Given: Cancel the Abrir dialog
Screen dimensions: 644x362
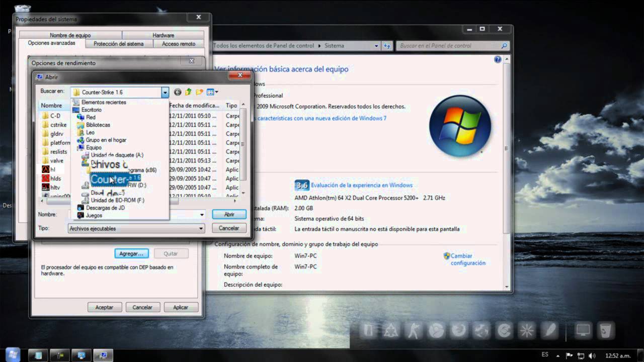Looking at the screenshot, I should 229,228.
